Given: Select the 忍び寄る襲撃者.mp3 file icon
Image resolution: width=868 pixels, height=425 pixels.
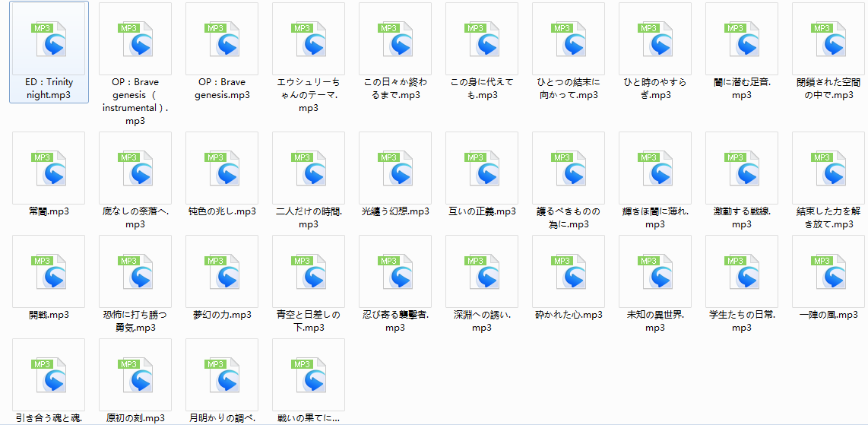Looking at the screenshot, I should click(x=395, y=271).
